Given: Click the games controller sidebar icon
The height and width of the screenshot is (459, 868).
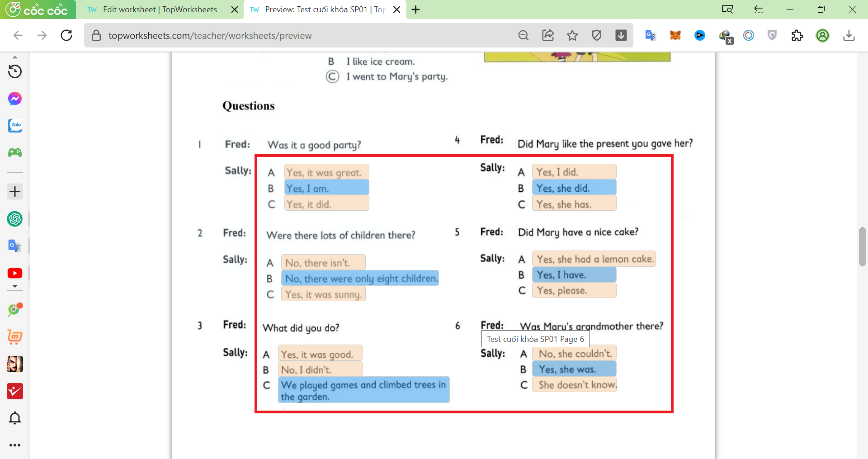Looking at the screenshot, I should coord(15,153).
